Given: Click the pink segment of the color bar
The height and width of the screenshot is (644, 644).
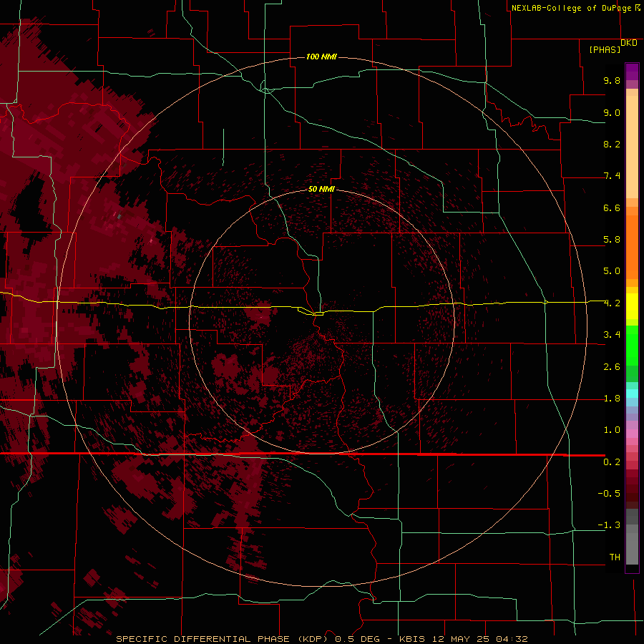Looking at the screenshot, I should coord(632,434).
